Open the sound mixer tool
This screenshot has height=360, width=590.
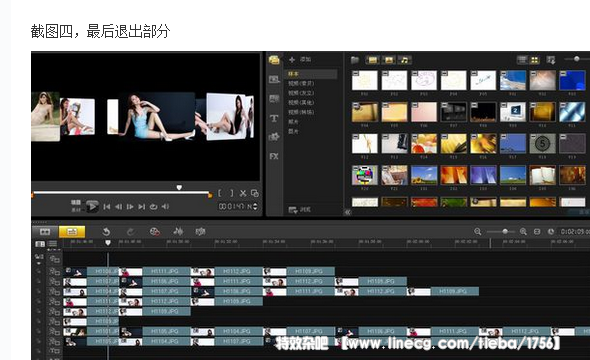point(178,231)
